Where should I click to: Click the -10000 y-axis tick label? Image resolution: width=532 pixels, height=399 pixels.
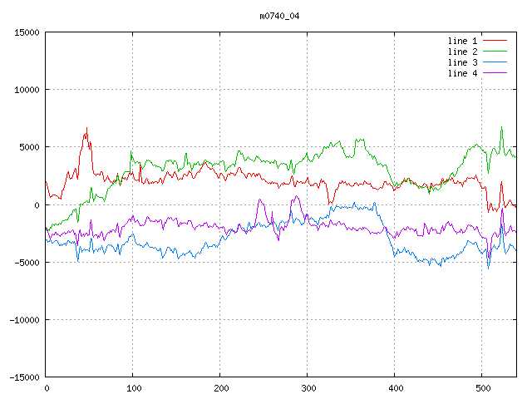pyautogui.click(x=24, y=320)
